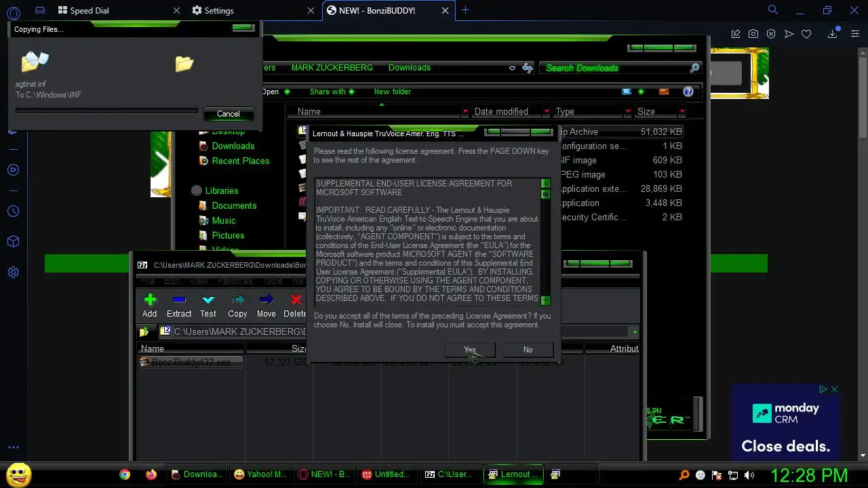Open Share with dropdown in Explorer
This screenshot has height=488, width=868.
(x=332, y=91)
